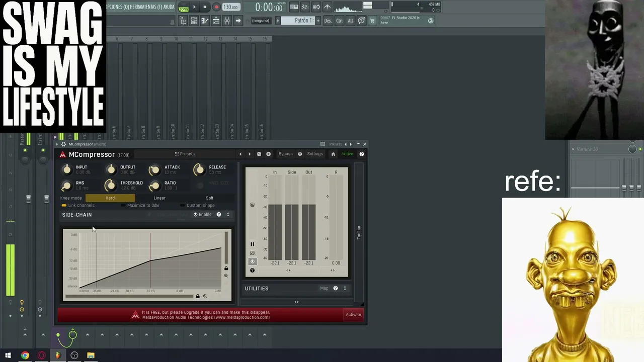Click the MCompressor home icon
This screenshot has height=362, width=644.
[x=333, y=154]
